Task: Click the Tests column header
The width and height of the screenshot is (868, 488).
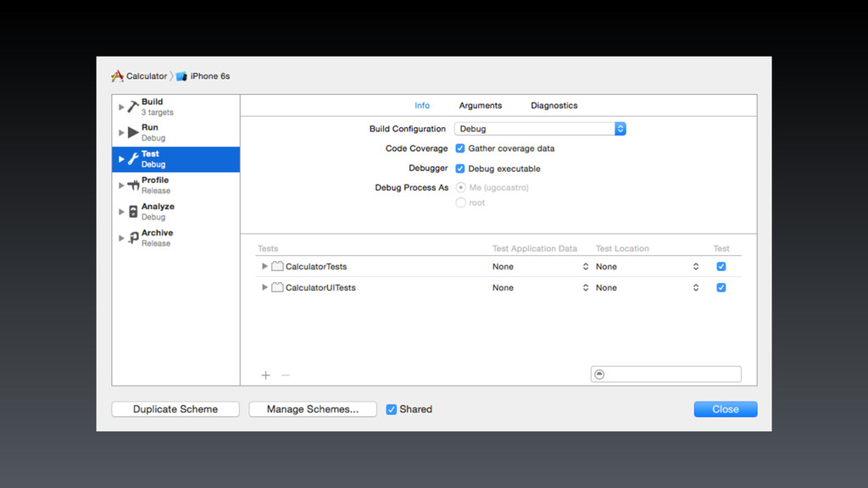Action: pos(268,248)
